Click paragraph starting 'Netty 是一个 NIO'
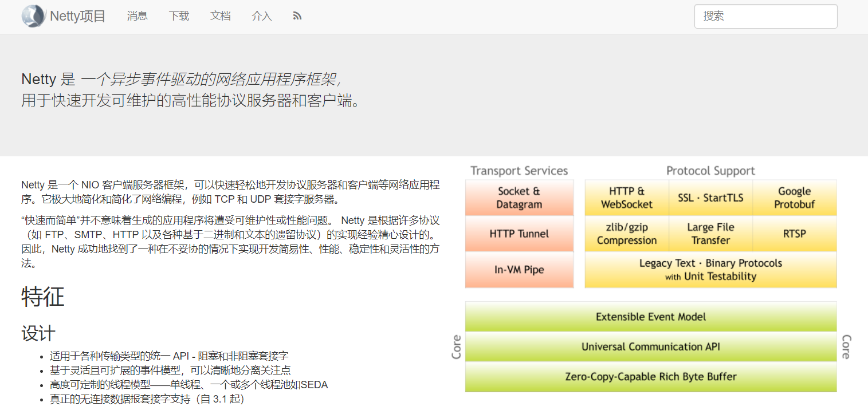Screen dimensions: 868x410 pyautogui.click(x=230, y=192)
